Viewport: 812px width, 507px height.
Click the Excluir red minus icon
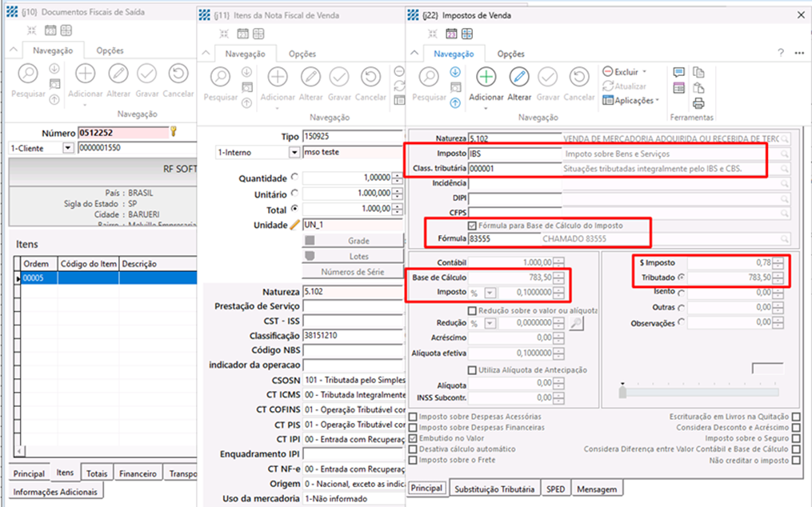point(608,72)
